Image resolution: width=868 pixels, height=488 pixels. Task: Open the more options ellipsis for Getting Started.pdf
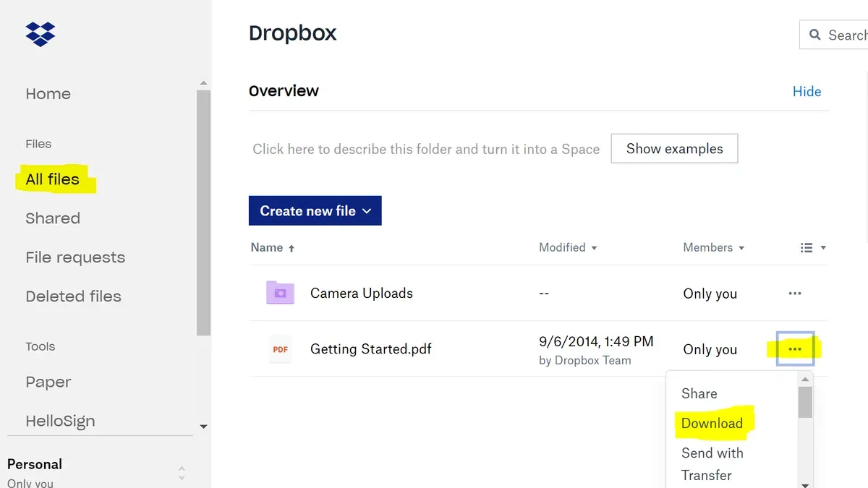pyautogui.click(x=795, y=349)
